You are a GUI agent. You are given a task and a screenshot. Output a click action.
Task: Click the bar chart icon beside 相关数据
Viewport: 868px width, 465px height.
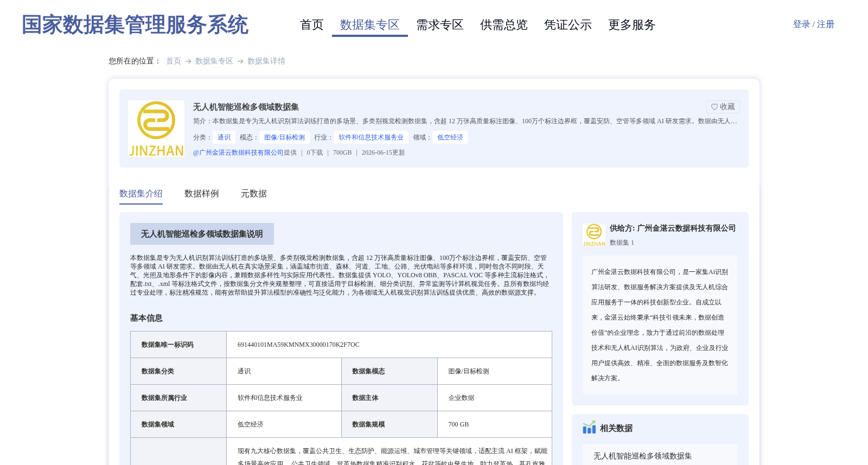coord(589,428)
